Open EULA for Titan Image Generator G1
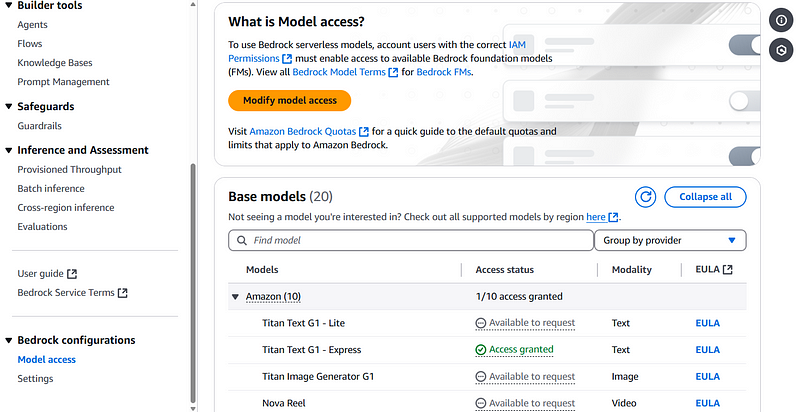The image size is (800, 412). click(708, 377)
